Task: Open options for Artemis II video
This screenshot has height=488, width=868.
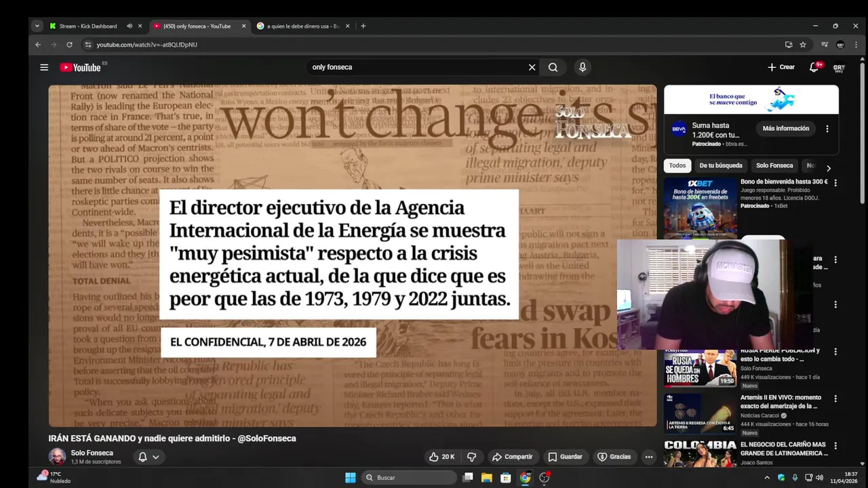Action: pyautogui.click(x=835, y=399)
